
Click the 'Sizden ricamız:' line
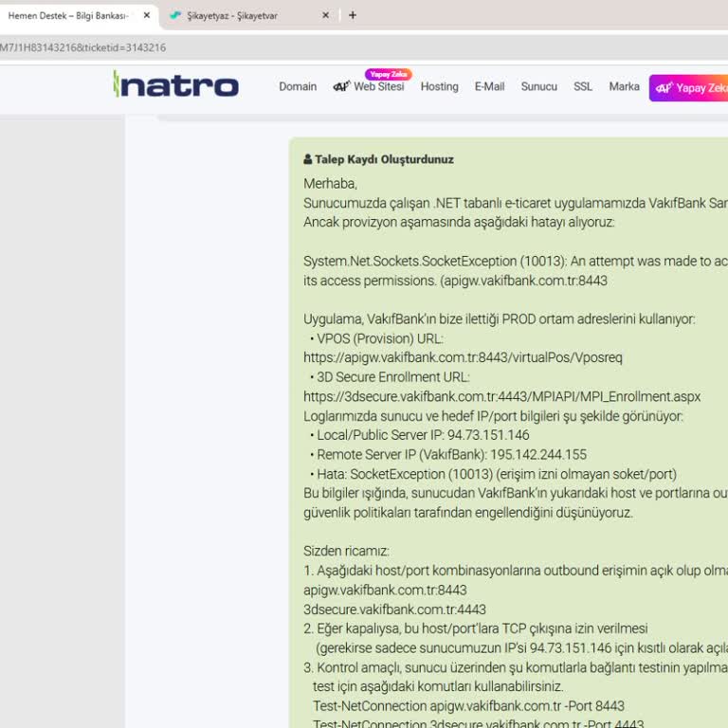(x=346, y=551)
